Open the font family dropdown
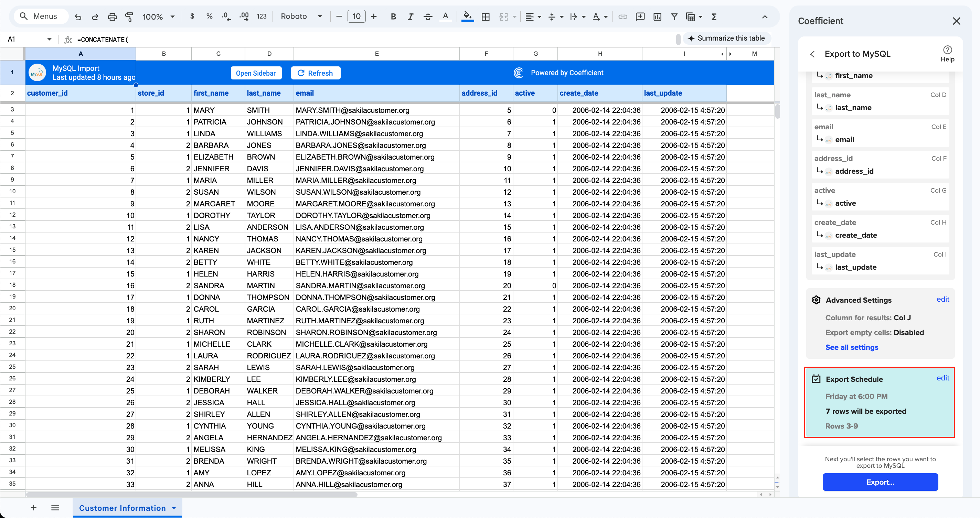Image resolution: width=980 pixels, height=518 pixels. pyautogui.click(x=300, y=17)
